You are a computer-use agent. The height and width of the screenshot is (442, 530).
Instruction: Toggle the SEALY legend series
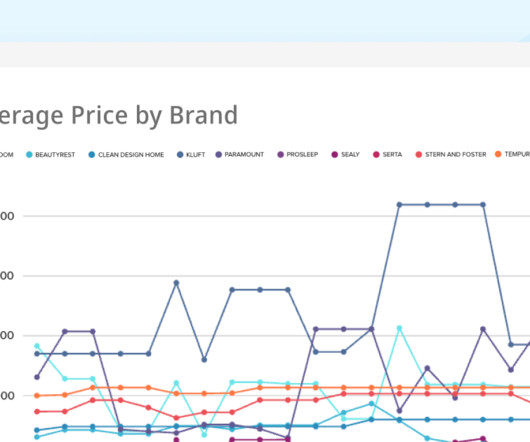point(345,154)
